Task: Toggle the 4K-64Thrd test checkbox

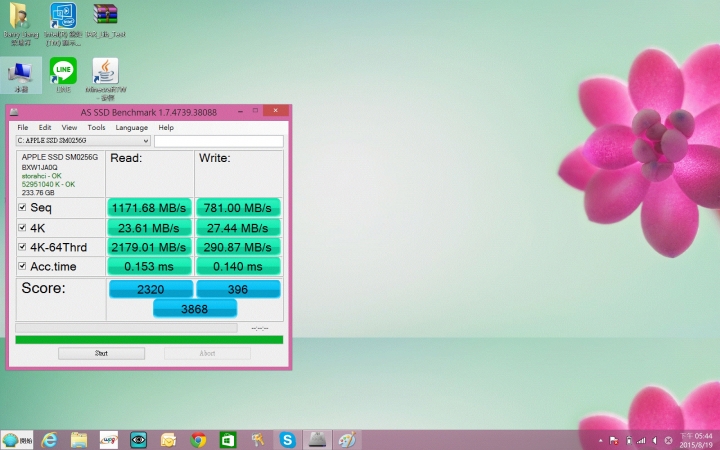Action: pyautogui.click(x=22, y=247)
